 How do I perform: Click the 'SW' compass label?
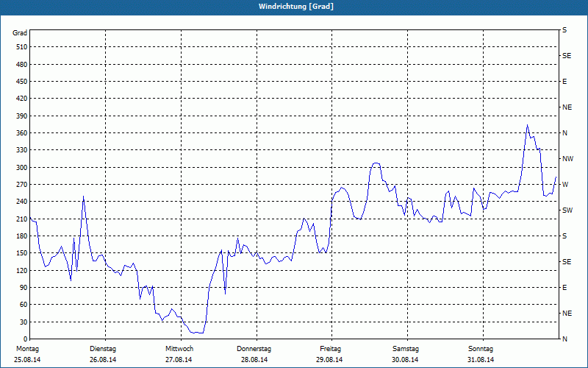click(x=567, y=210)
